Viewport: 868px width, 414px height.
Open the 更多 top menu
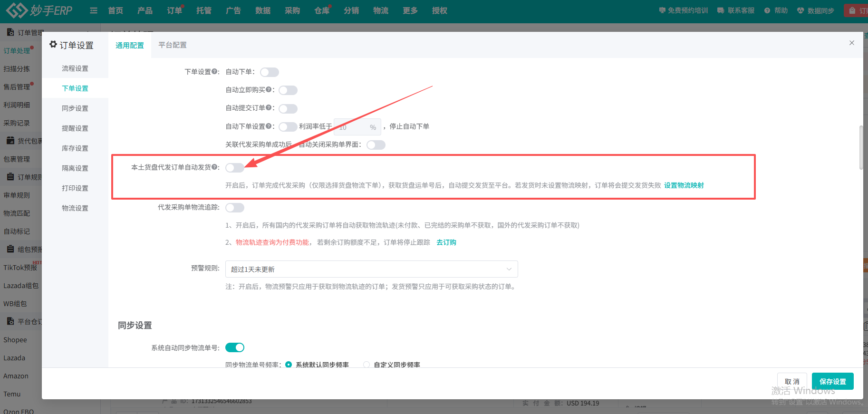click(410, 10)
